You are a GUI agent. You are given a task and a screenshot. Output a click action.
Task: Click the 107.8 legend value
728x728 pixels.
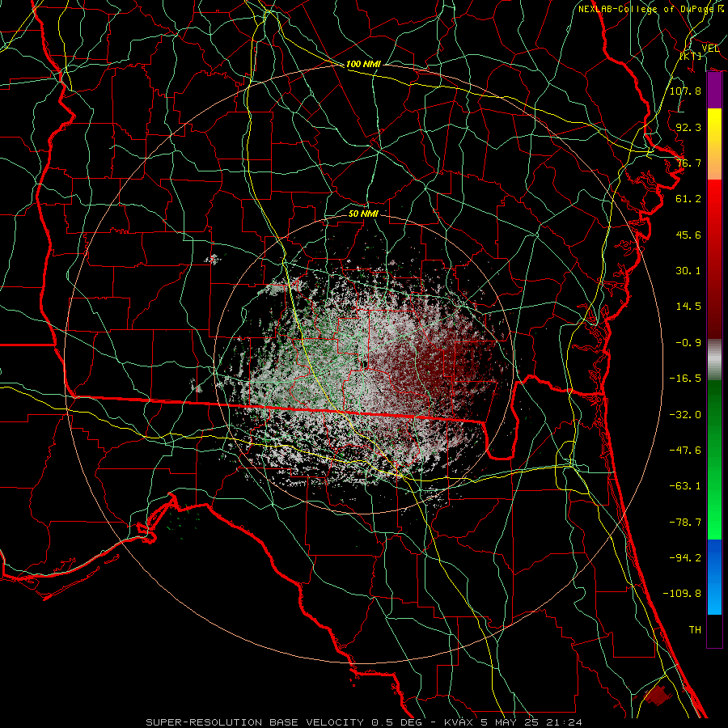tap(685, 91)
